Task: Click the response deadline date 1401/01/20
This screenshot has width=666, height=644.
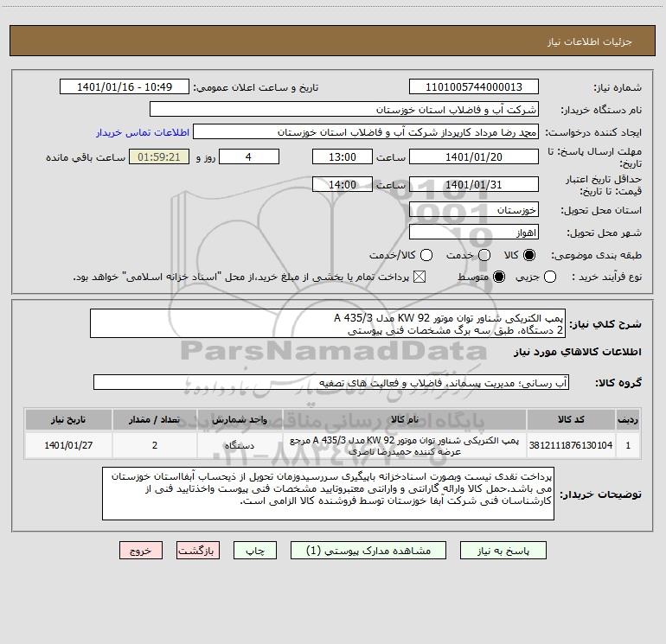Action: (x=474, y=156)
